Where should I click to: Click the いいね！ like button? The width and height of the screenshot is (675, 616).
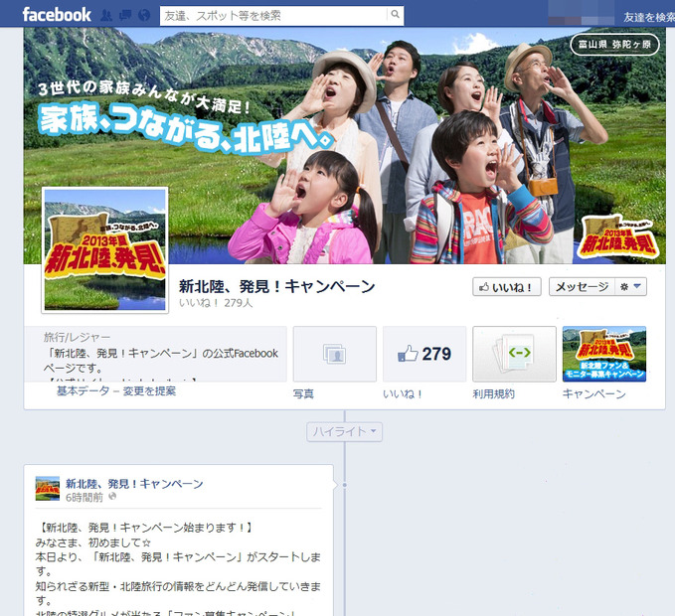pos(507,287)
